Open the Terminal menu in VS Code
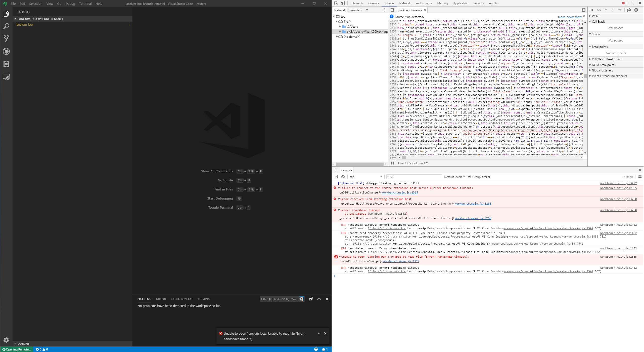The image size is (644, 352). click(85, 4)
